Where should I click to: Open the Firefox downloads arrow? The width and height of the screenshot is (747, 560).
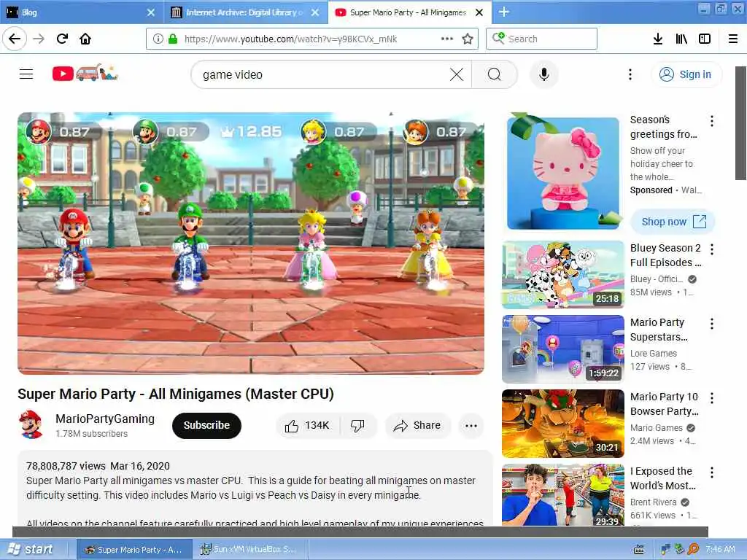657,39
